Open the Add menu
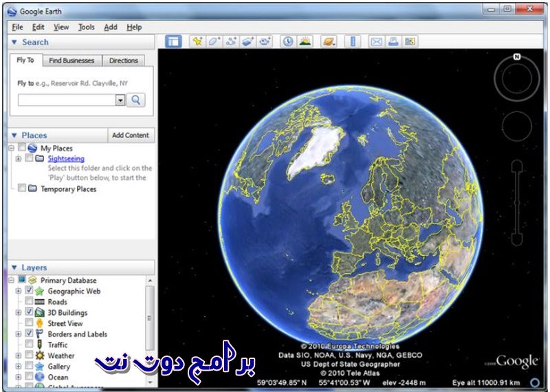 [111, 27]
